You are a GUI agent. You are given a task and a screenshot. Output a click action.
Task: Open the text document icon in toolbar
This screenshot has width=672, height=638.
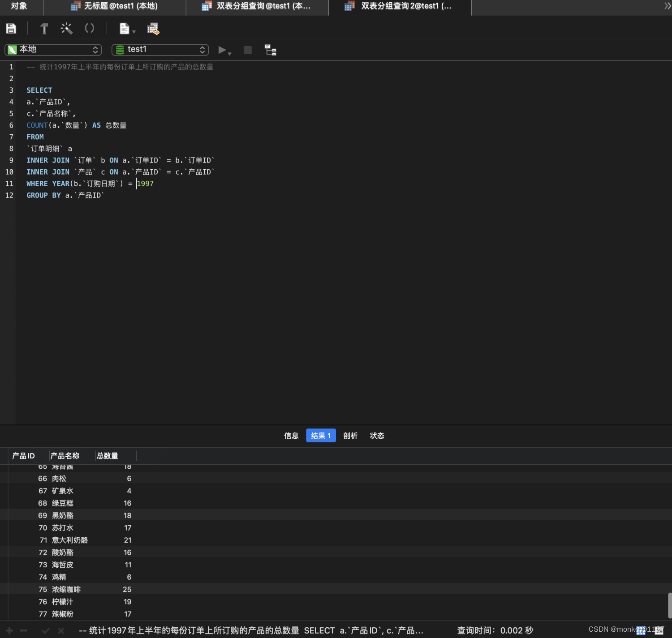[x=124, y=29]
